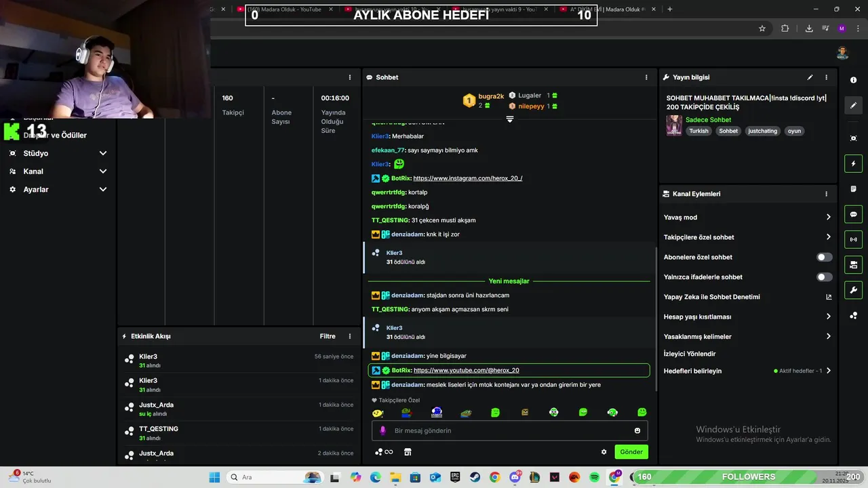Open Discord from the taskbar
Image resolution: width=868 pixels, height=488 pixels.
[515, 477]
